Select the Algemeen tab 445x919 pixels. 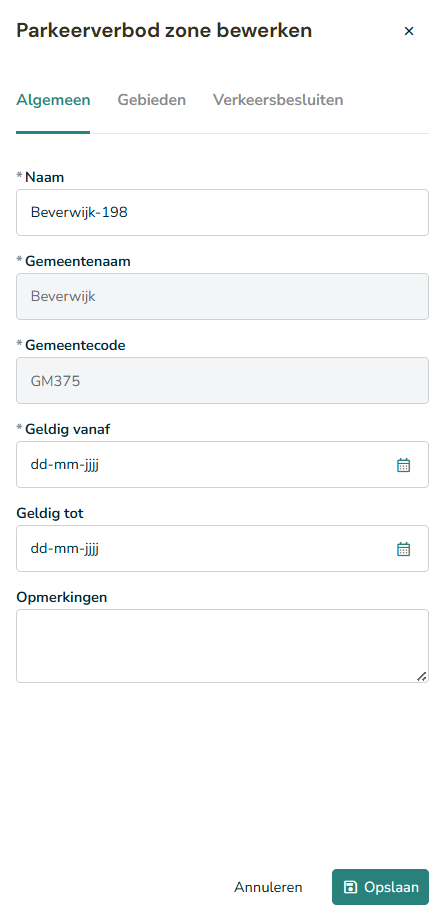pyautogui.click(x=53, y=100)
